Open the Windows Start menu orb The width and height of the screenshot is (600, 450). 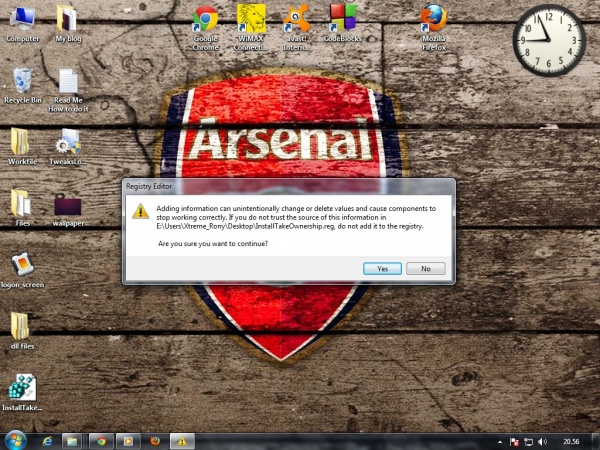click(x=16, y=441)
